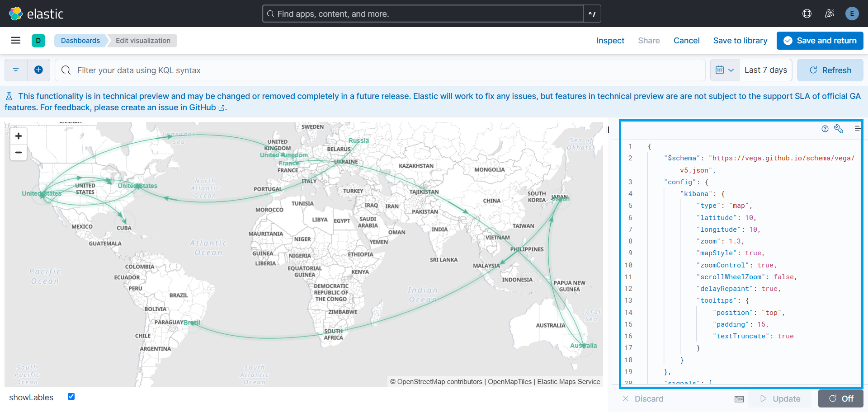Open the filter options menu
Screen dimensions: 868x412
point(16,70)
